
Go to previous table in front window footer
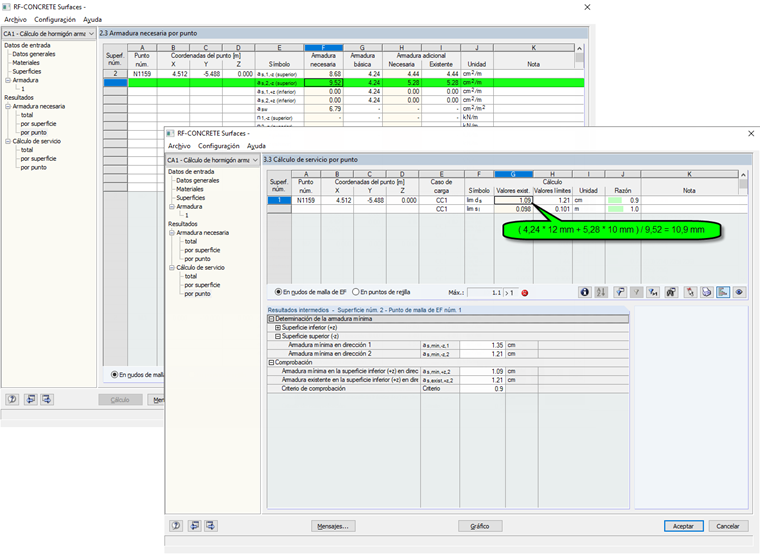click(194, 525)
